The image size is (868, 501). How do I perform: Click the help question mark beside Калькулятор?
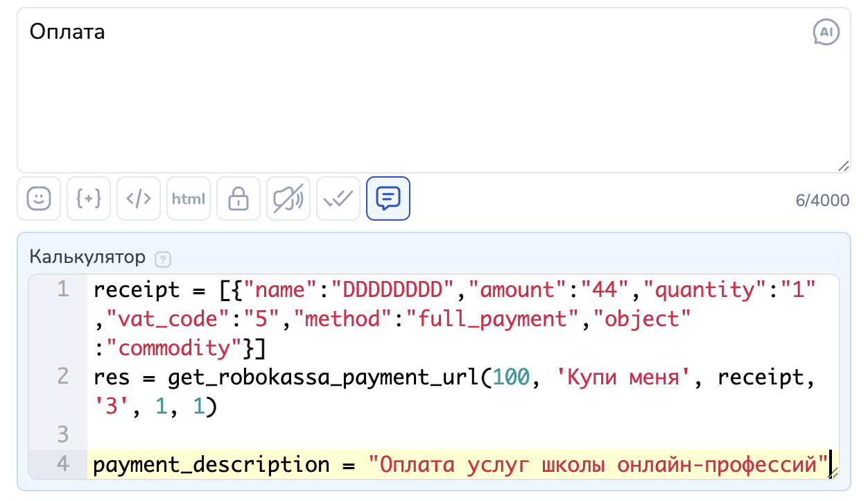click(163, 260)
